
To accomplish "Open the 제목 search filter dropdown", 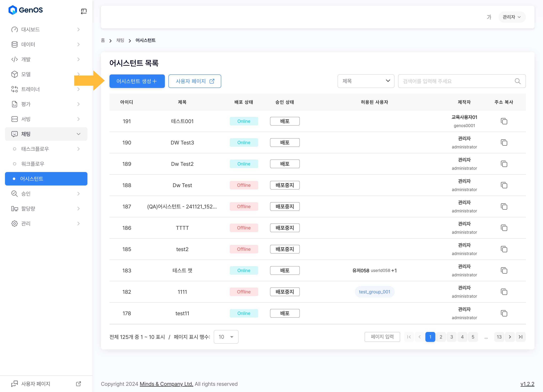I will (366, 81).
